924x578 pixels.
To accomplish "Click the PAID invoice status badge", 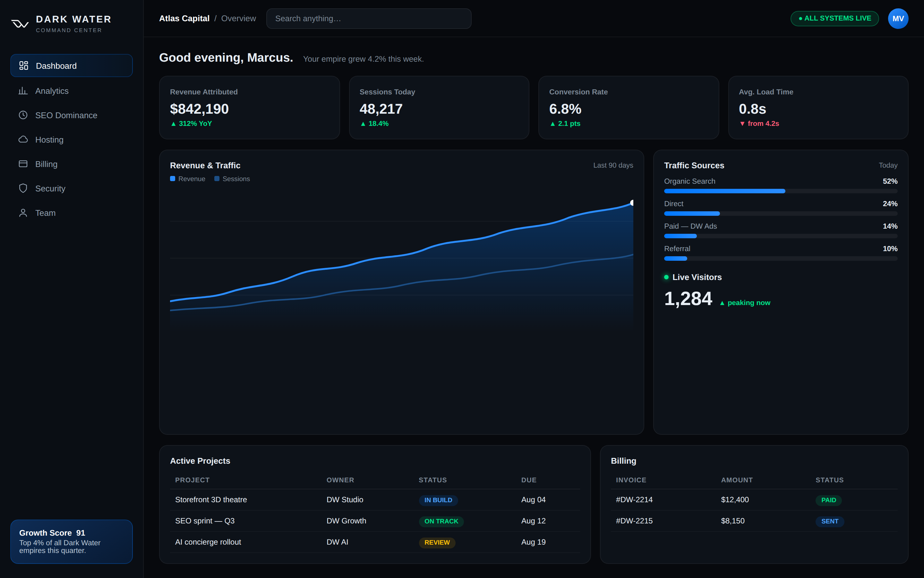I will coord(828,500).
